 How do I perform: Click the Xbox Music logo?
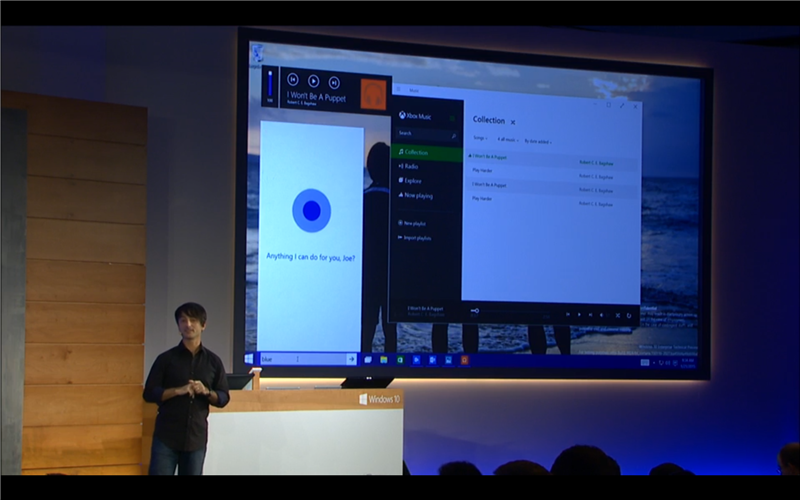(415, 116)
